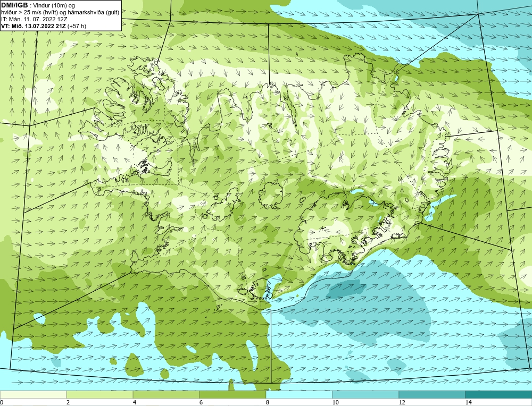Image resolution: width=532 pixels, height=406 pixels.
Task: Click the 'IT: Mán. 11. 07. 2022 12Z' text
Action: [x=34, y=19]
